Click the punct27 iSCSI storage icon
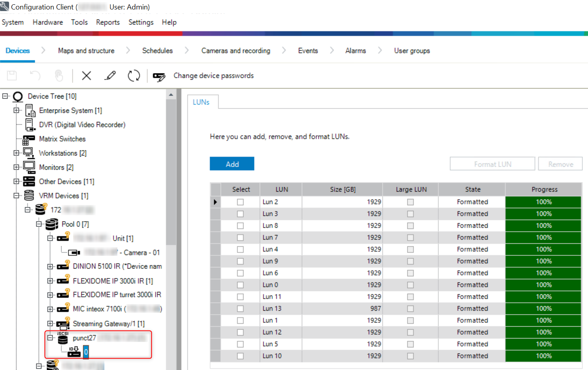588x370 pixels. click(x=63, y=338)
